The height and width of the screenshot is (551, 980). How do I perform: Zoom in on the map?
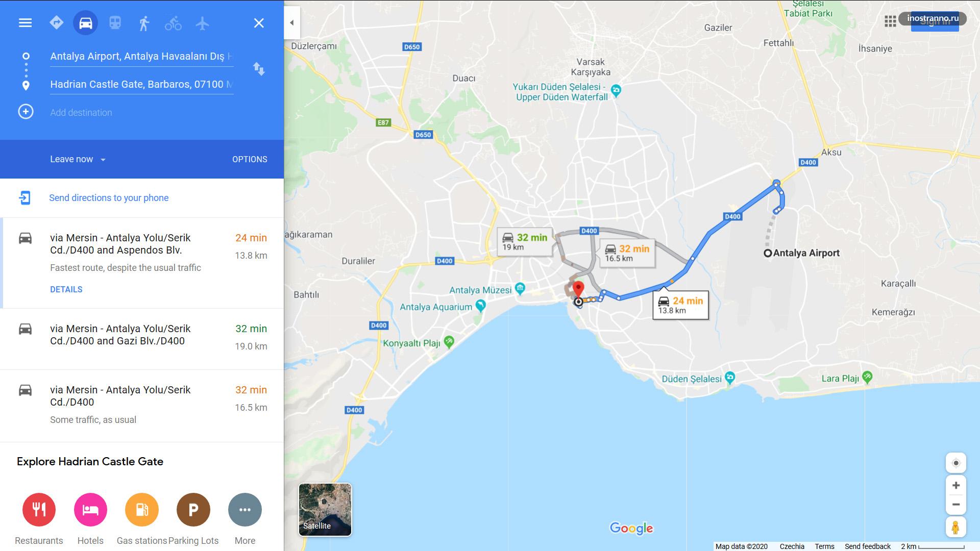[x=955, y=485]
